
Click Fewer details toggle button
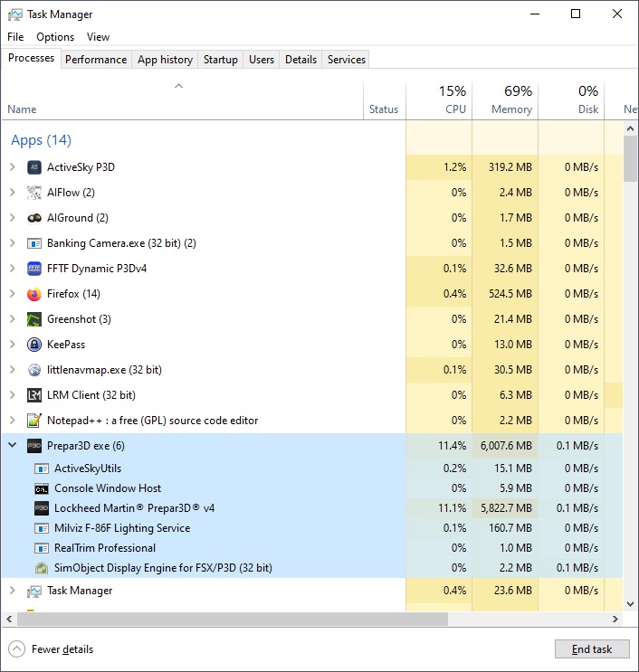(x=51, y=649)
